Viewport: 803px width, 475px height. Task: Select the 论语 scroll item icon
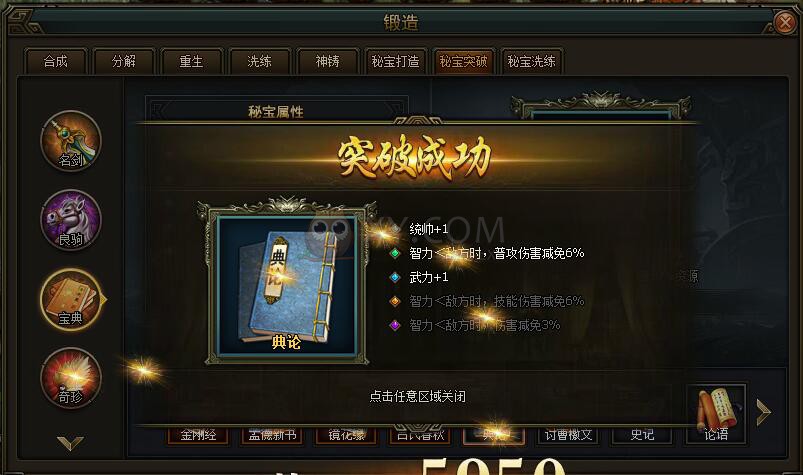[x=716, y=414]
